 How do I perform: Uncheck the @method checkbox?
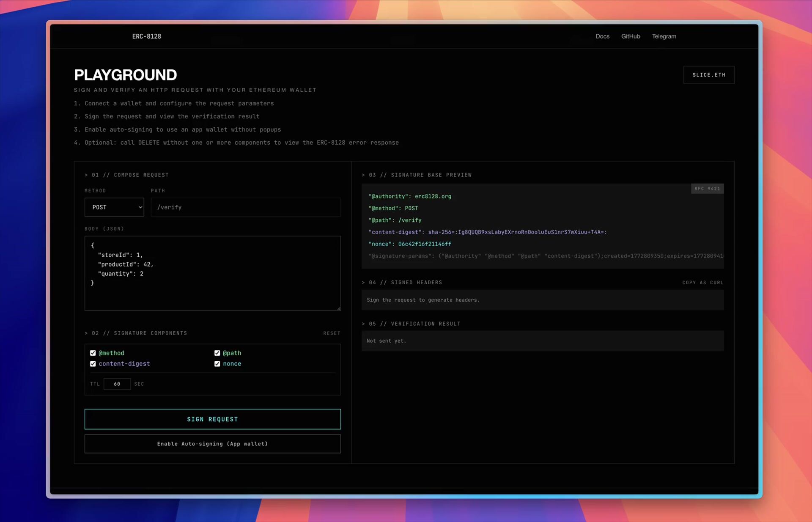pyautogui.click(x=93, y=353)
